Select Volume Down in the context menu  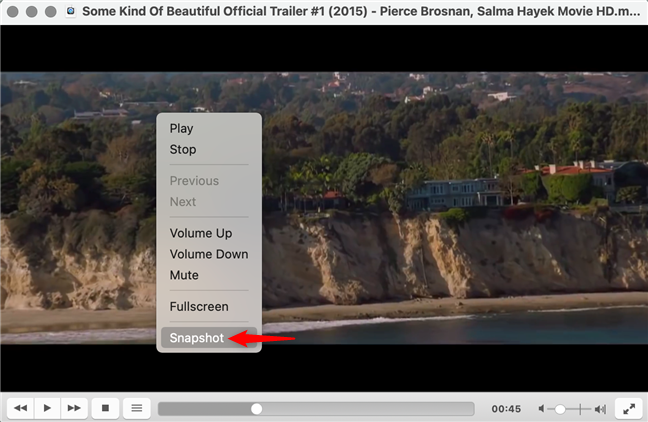(x=209, y=254)
